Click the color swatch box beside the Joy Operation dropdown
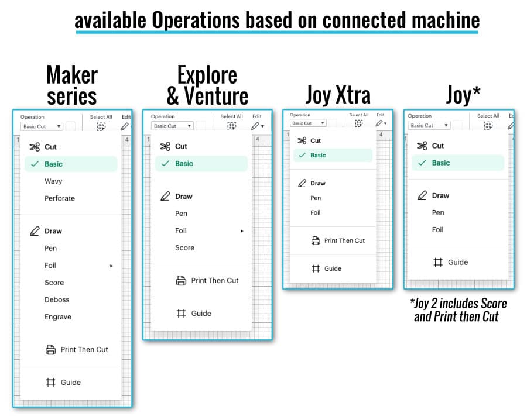The image size is (527, 420). 458,125
